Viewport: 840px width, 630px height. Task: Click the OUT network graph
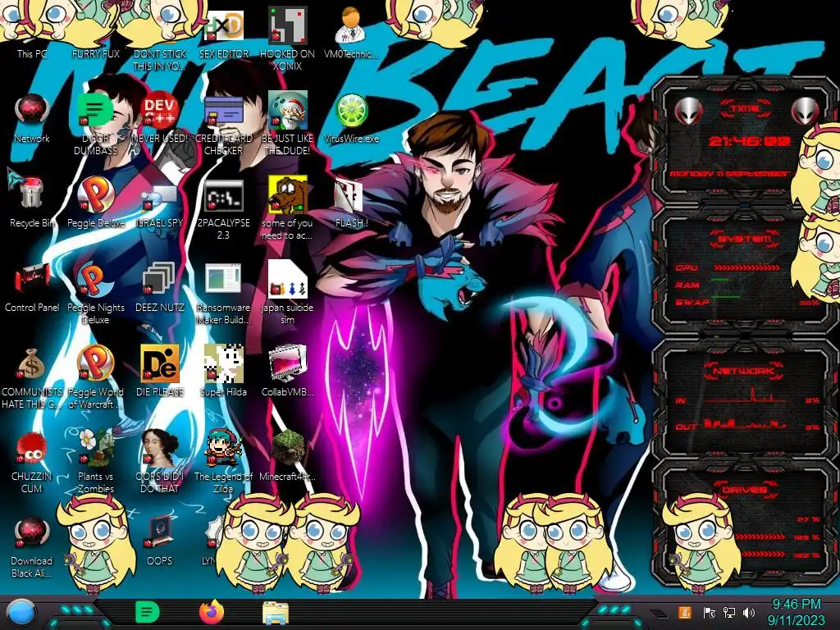pos(746,424)
